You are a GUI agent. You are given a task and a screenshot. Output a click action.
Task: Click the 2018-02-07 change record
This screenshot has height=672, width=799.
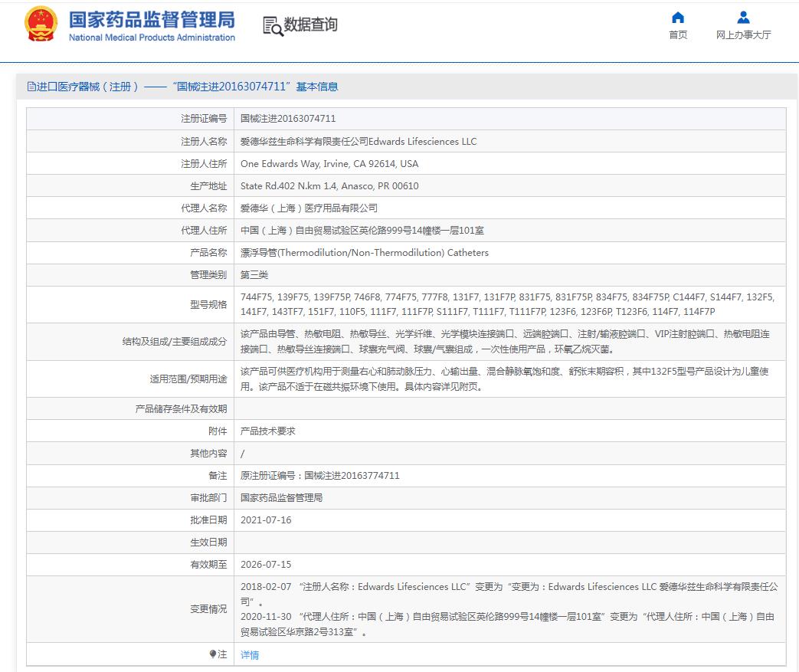click(x=509, y=594)
